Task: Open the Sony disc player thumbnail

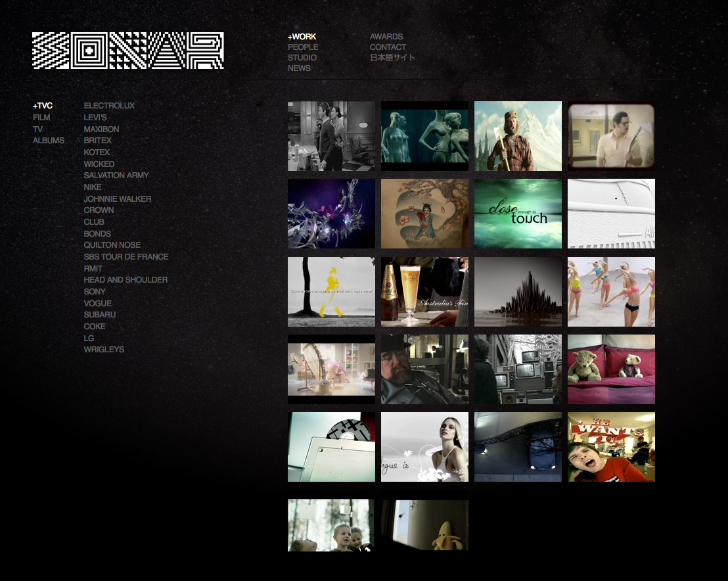Action: 332,447
